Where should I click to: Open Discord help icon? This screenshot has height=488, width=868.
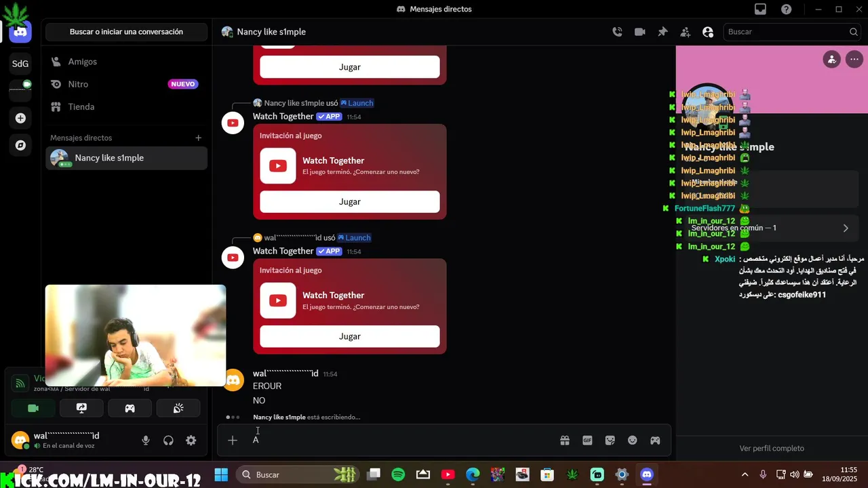[786, 9]
